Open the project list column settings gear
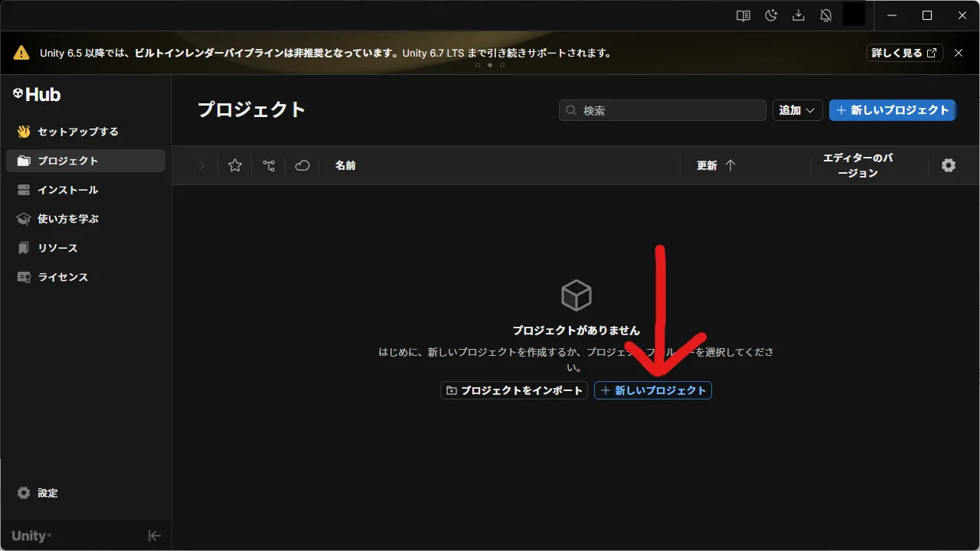Image resolution: width=980 pixels, height=551 pixels. click(x=949, y=165)
